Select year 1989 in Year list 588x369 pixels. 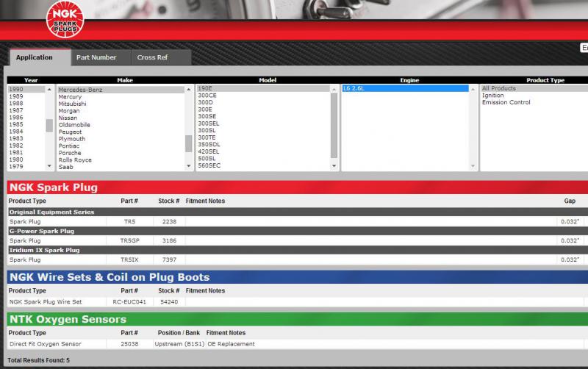(16, 96)
